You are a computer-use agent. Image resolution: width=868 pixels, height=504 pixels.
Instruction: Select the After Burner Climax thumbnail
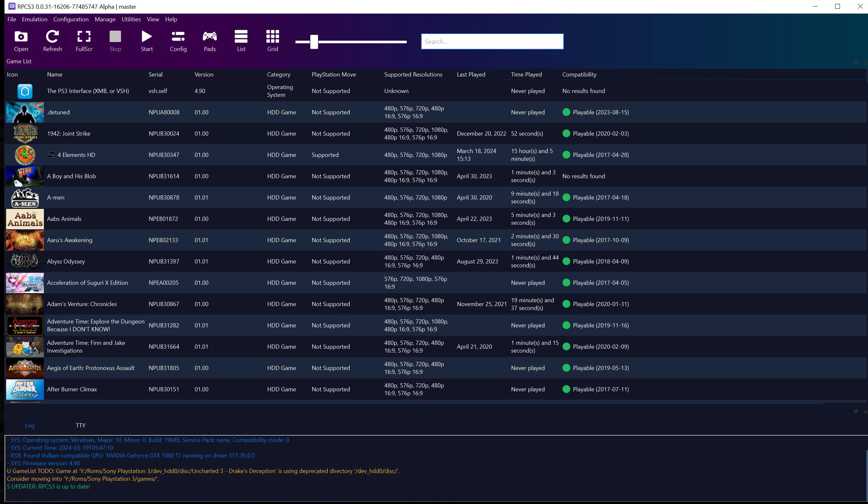click(25, 390)
